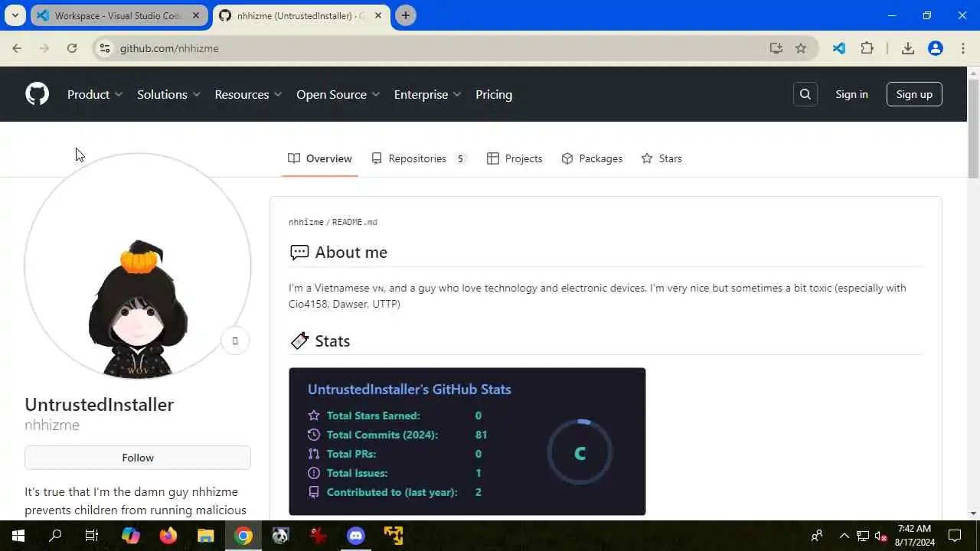Bookmark this page with the star icon

coord(801,48)
